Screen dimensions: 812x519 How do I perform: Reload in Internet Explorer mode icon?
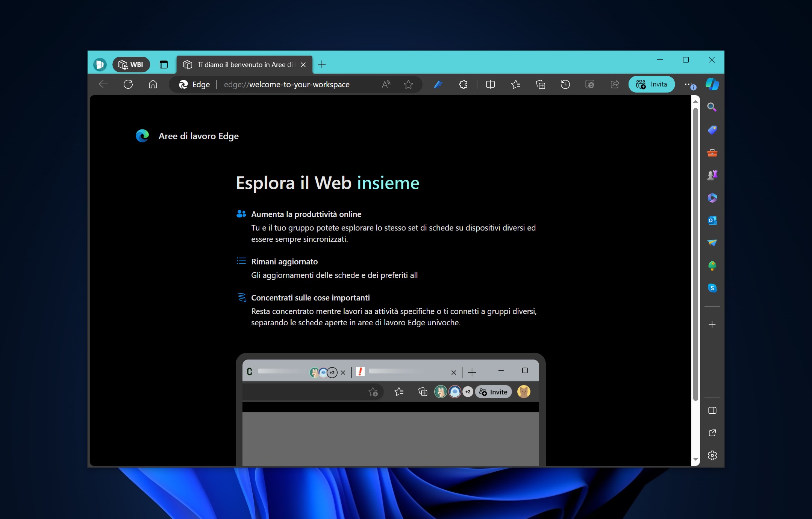pos(590,85)
